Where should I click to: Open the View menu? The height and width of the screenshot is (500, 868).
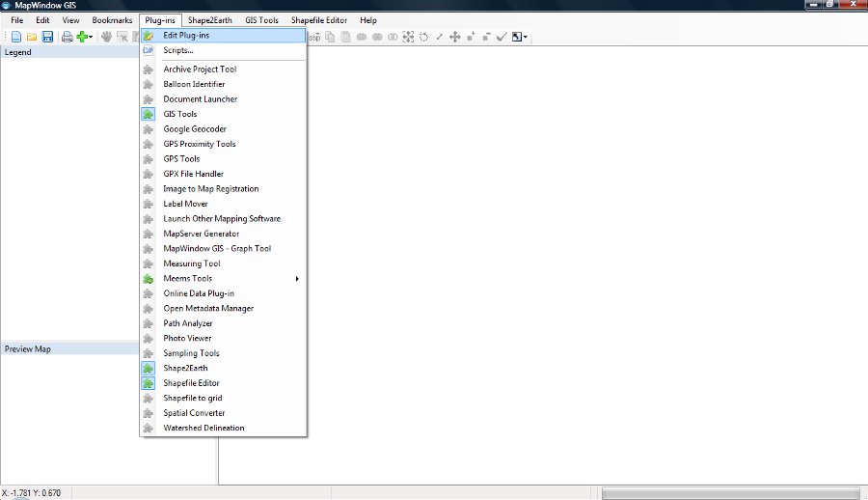click(70, 20)
